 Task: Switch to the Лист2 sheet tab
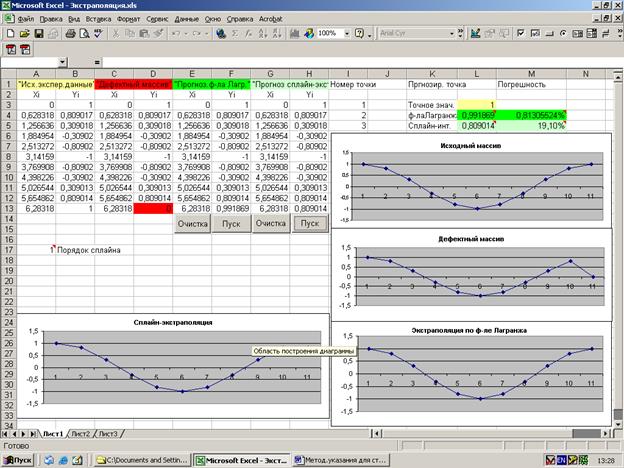[x=79, y=434]
